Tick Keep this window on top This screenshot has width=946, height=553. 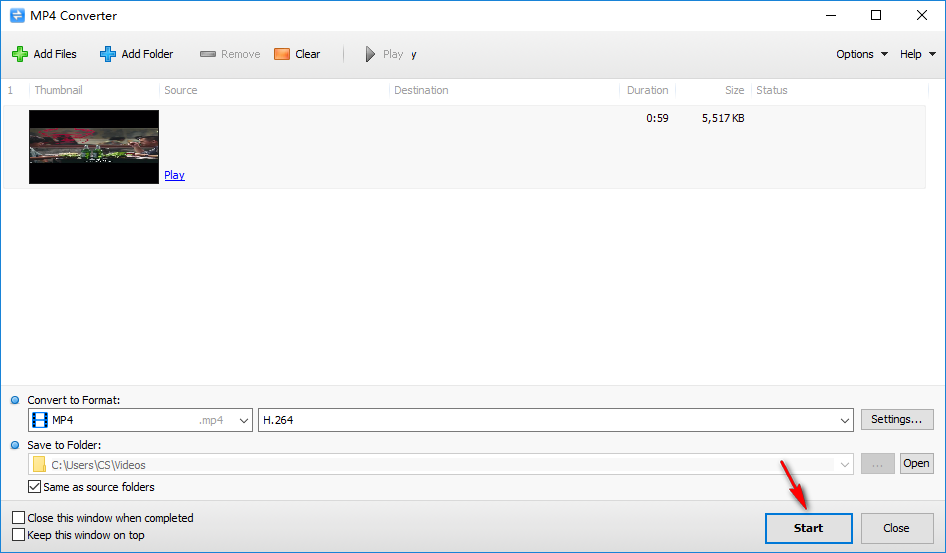coord(19,535)
